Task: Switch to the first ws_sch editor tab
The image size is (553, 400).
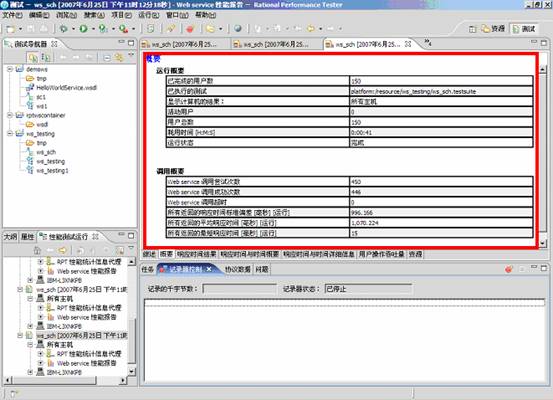Action: (x=184, y=44)
